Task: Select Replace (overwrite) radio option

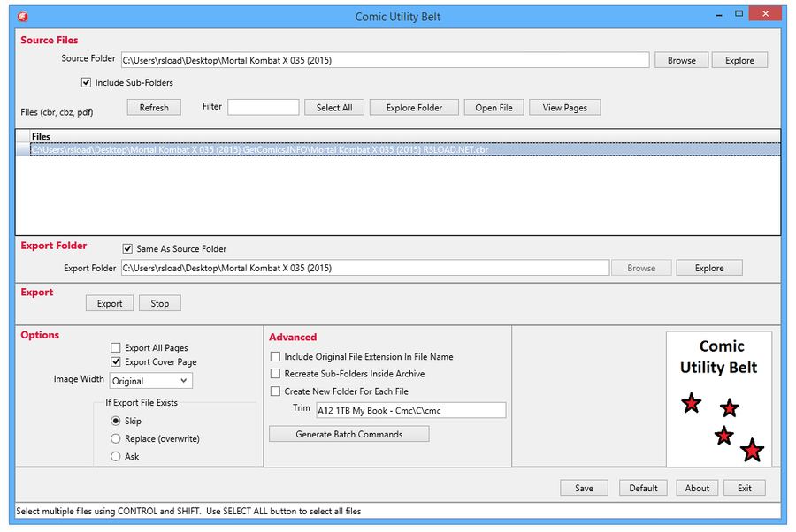Action: [x=116, y=438]
